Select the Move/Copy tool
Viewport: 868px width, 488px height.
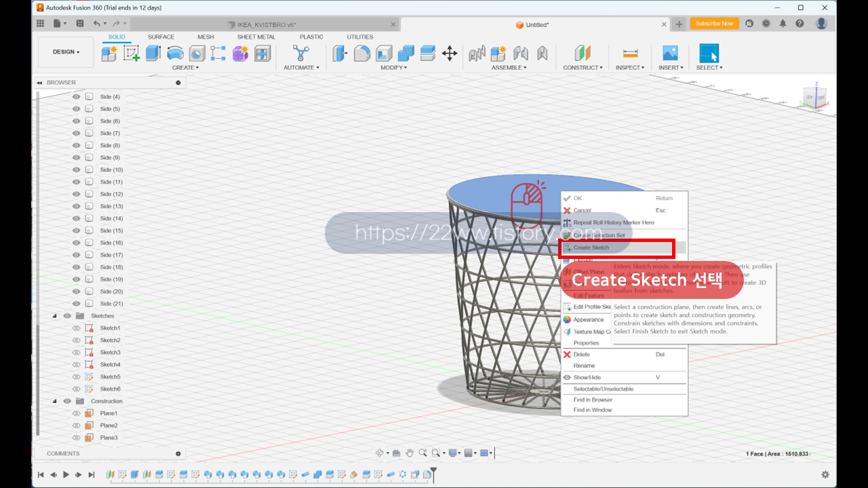450,53
